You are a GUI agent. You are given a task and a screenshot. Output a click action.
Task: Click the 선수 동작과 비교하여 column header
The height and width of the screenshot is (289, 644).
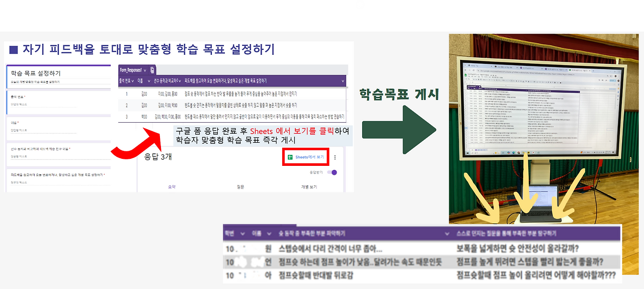(x=167, y=80)
